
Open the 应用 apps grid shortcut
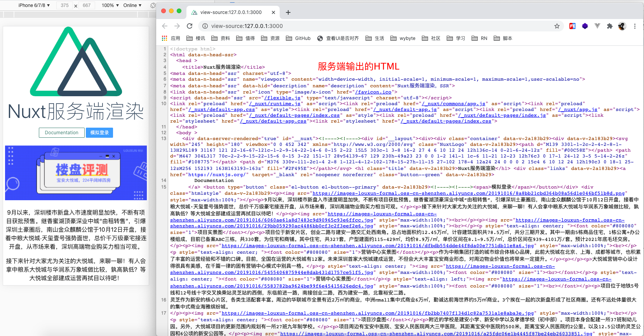coord(171,38)
